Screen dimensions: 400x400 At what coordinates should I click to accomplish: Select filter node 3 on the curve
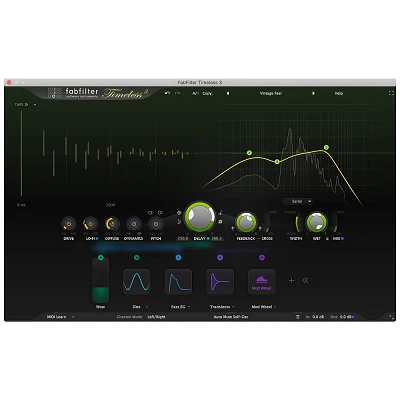click(x=326, y=147)
